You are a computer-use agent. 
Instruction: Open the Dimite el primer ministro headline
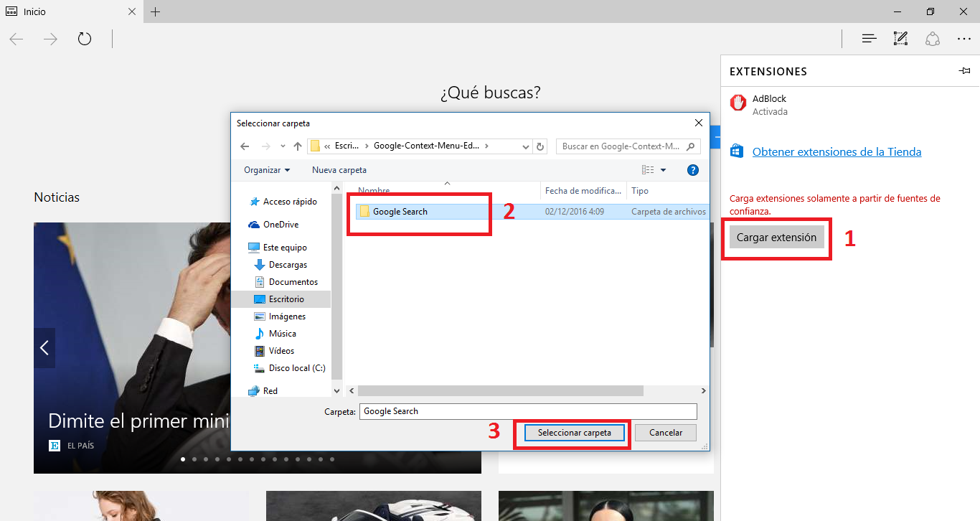[138, 421]
